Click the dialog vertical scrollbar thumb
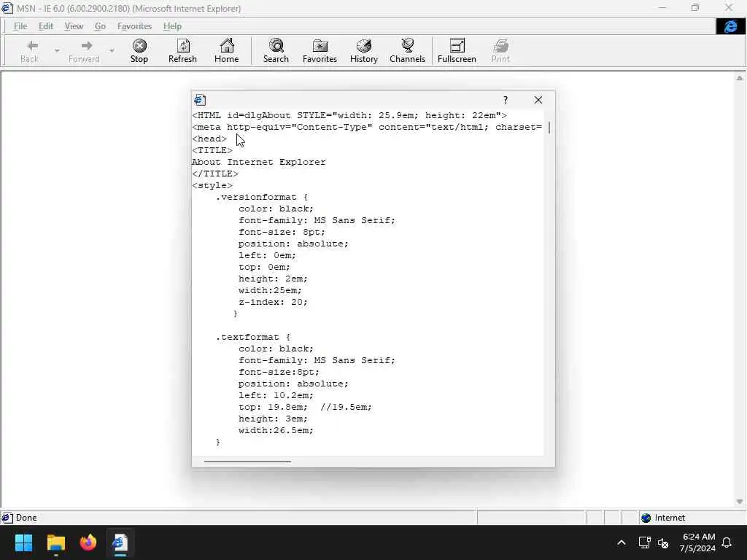Image resolution: width=747 pixels, height=560 pixels. pos(549,128)
